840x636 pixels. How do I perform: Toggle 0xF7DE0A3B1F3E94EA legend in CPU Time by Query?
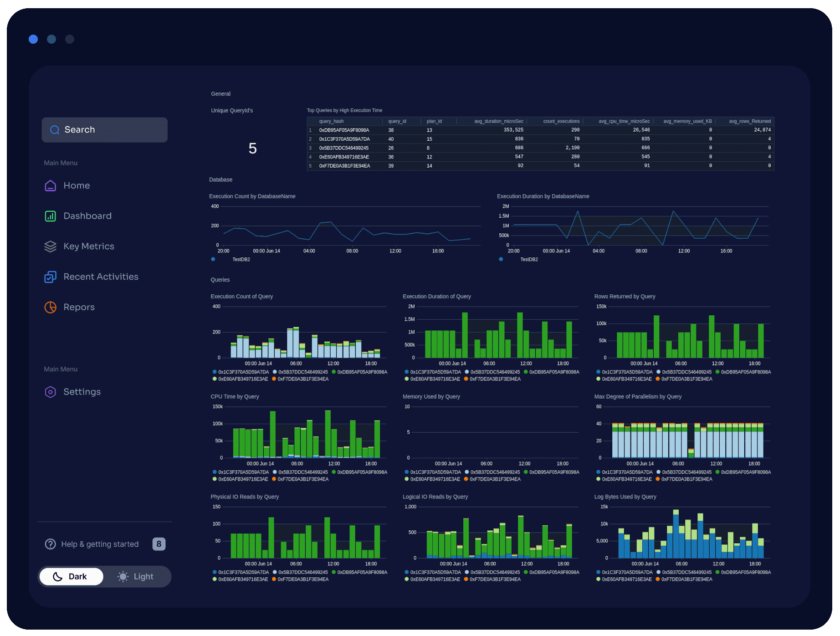pos(300,479)
